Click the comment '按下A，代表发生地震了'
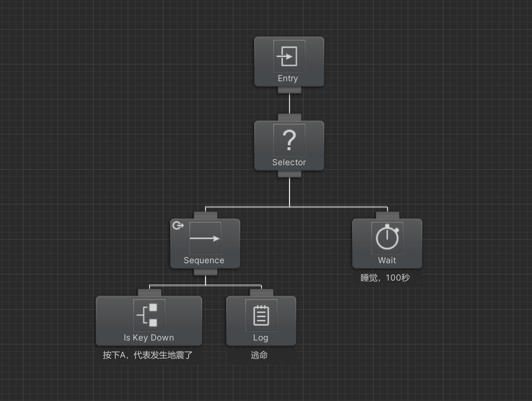 pyautogui.click(x=148, y=355)
